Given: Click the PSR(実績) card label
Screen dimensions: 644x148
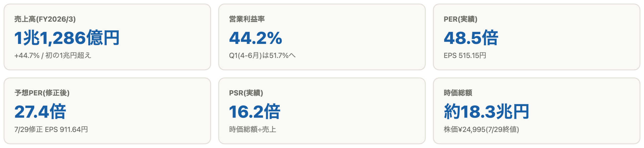Looking at the screenshot, I should [246, 93].
